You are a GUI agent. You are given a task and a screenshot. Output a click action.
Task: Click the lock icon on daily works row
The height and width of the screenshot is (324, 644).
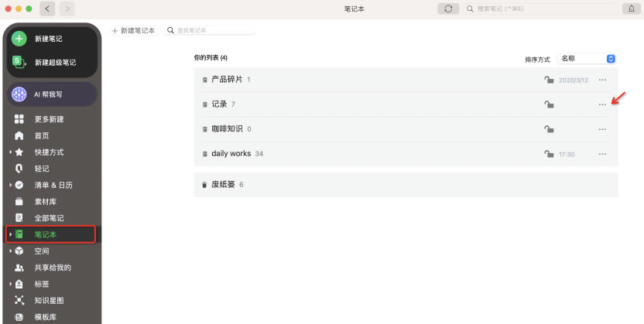(549, 154)
